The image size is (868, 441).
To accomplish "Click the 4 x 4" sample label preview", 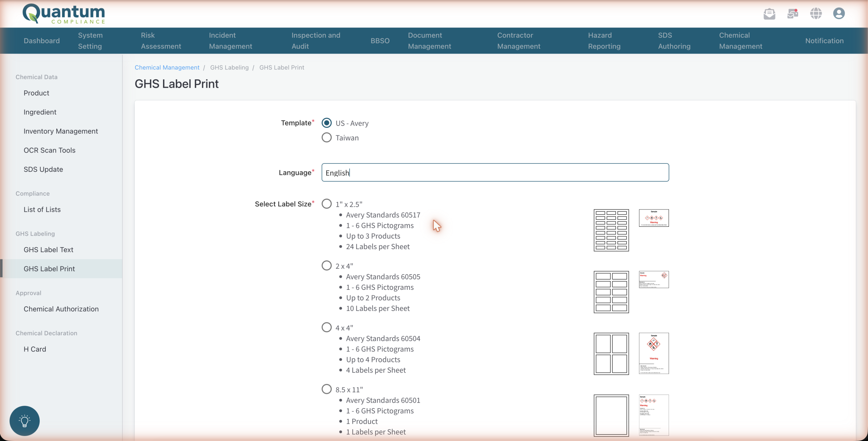I will click(x=654, y=353).
